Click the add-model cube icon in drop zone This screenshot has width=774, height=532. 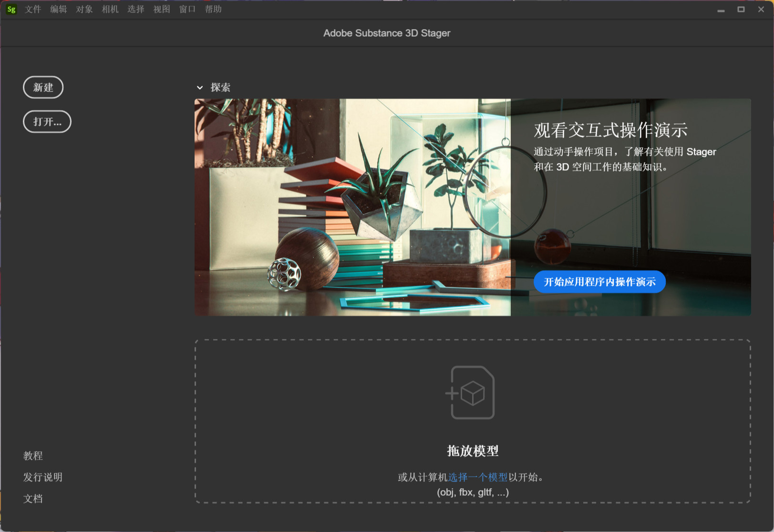pos(470,392)
